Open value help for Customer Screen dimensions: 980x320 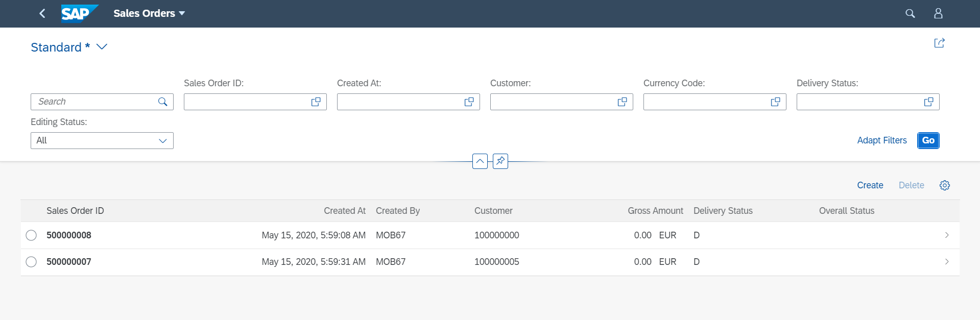click(623, 102)
